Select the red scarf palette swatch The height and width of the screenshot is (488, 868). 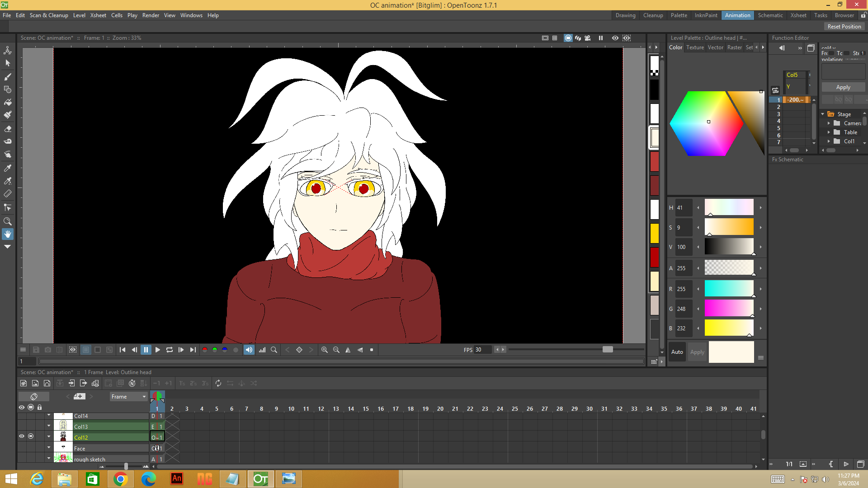(x=655, y=161)
